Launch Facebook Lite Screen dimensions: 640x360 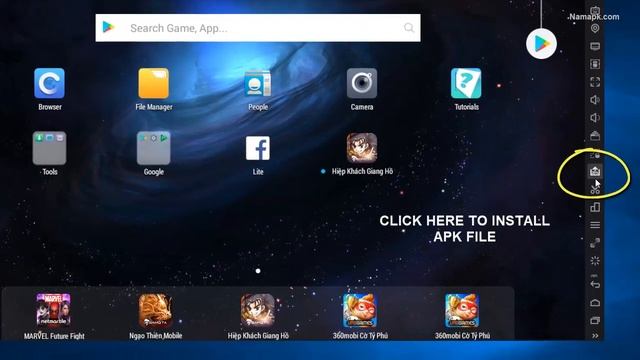click(x=258, y=148)
